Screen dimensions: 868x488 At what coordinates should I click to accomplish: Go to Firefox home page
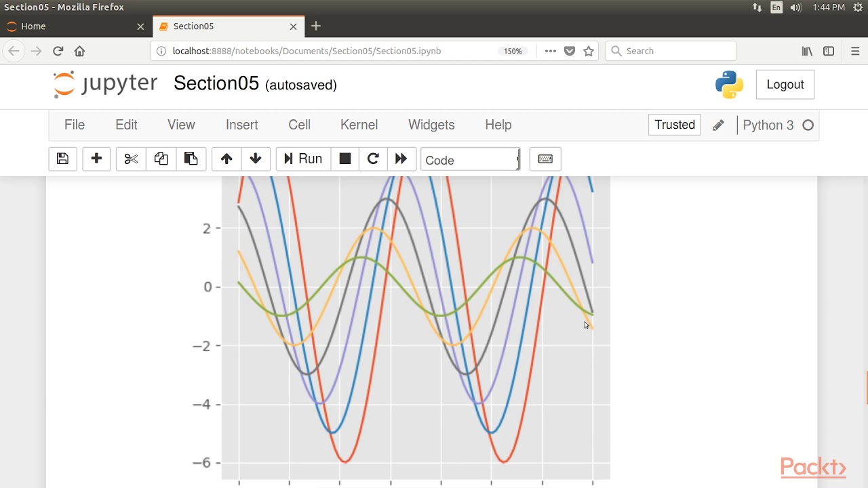79,51
